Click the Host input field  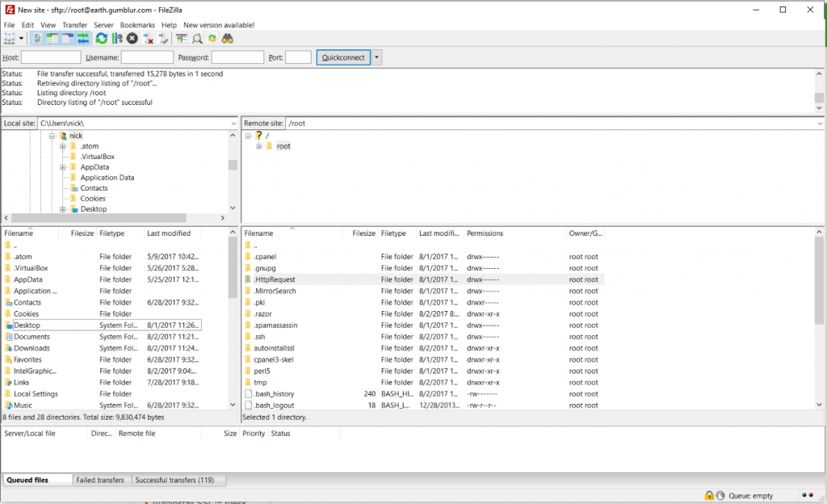coord(51,57)
